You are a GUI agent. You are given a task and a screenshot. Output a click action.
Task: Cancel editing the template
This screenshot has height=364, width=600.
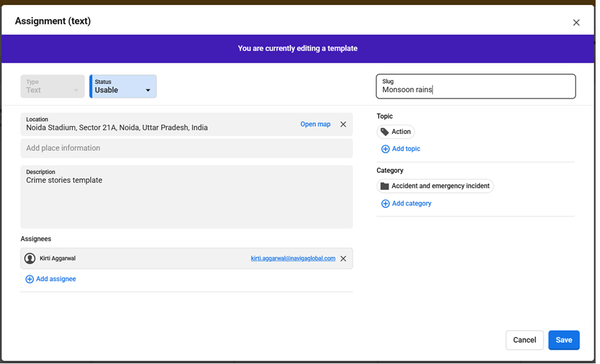click(x=524, y=340)
